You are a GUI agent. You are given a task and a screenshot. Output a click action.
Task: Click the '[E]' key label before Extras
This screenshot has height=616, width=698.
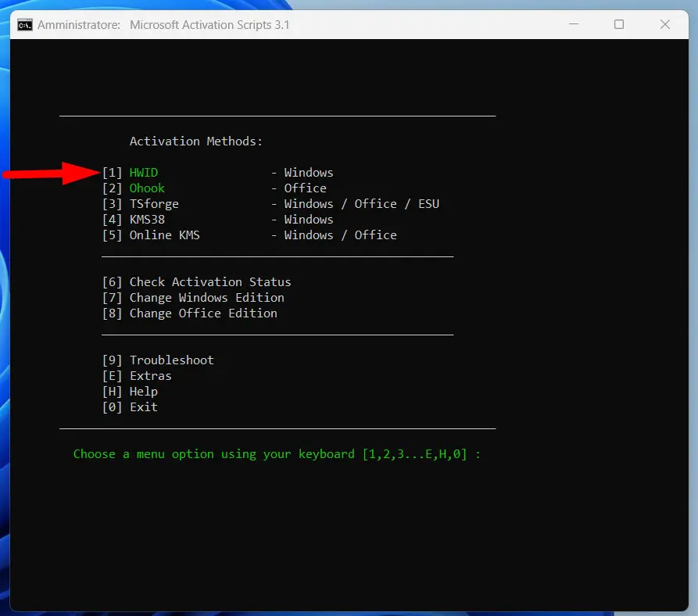[113, 376]
